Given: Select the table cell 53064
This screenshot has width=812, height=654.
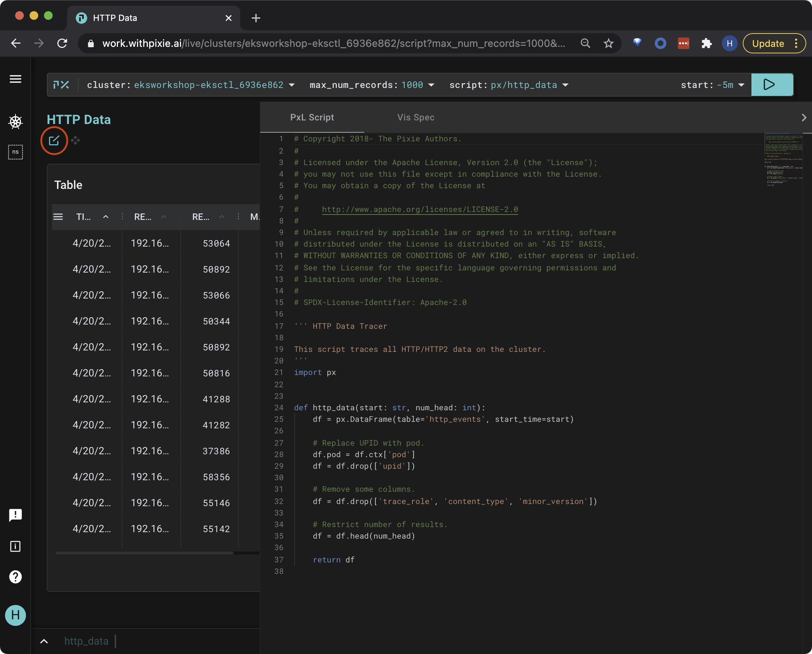Looking at the screenshot, I should click(216, 243).
